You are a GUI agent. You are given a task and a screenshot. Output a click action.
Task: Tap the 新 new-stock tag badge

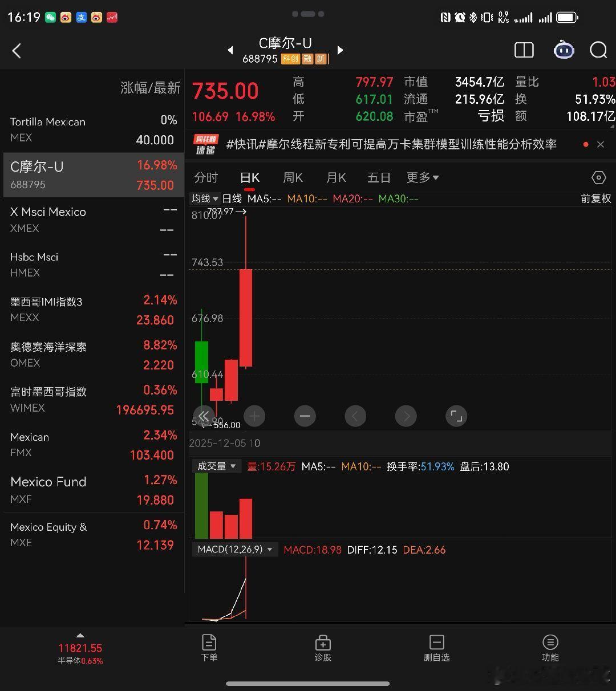click(321, 59)
